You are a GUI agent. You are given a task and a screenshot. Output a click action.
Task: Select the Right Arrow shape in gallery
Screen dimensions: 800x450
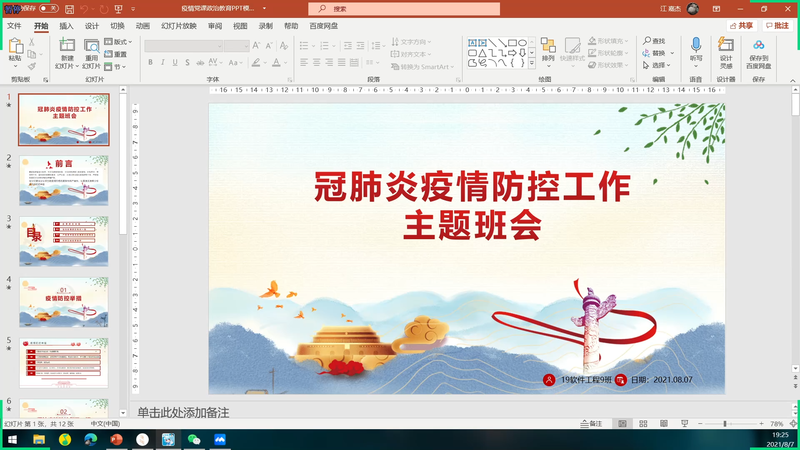coord(512,53)
